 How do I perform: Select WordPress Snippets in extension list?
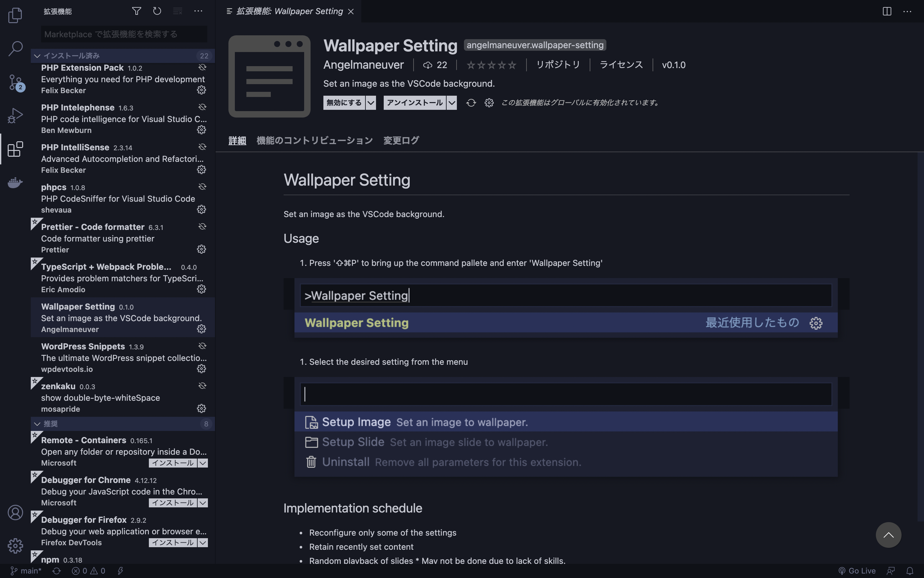(x=123, y=357)
